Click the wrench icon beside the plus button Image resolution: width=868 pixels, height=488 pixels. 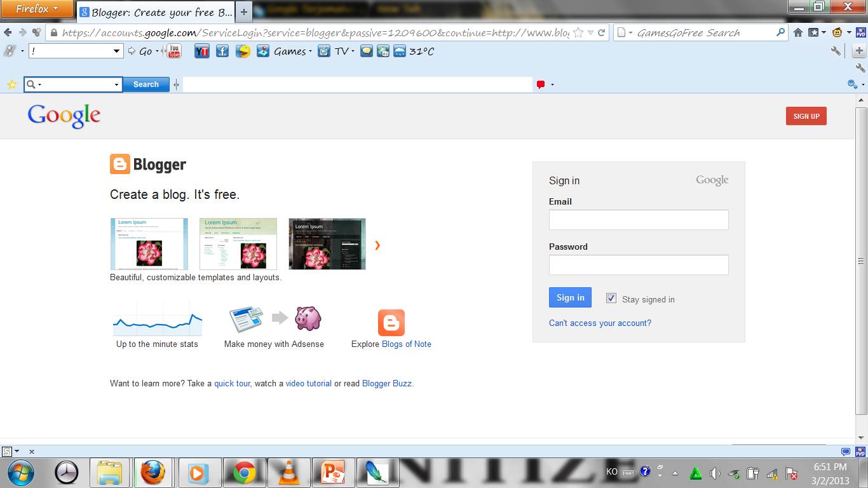pos(836,51)
